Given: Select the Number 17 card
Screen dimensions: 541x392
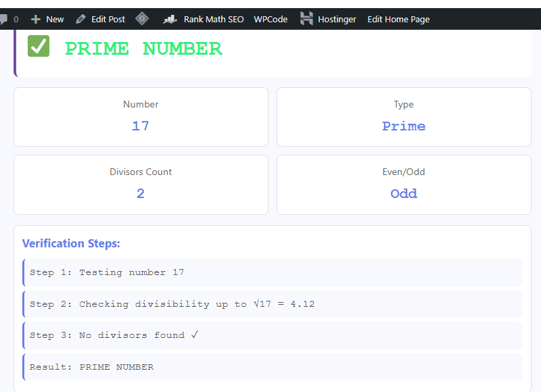Looking at the screenshot, I should click(x=141, y=117).
